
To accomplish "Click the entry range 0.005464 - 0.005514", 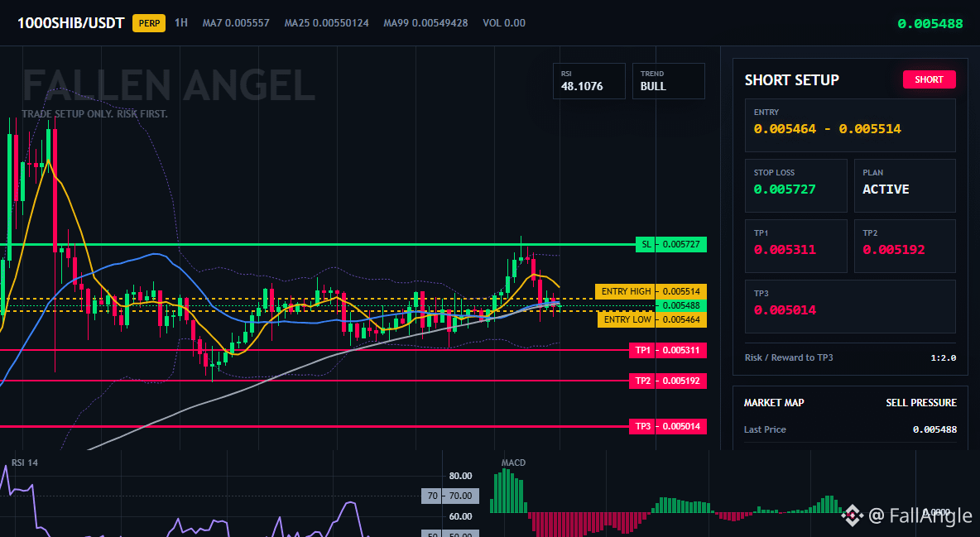I will pos(827,129).
